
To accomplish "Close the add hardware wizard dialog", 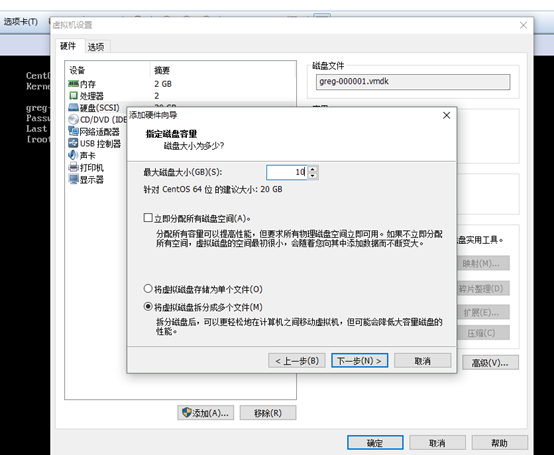I will pos(447,115).
